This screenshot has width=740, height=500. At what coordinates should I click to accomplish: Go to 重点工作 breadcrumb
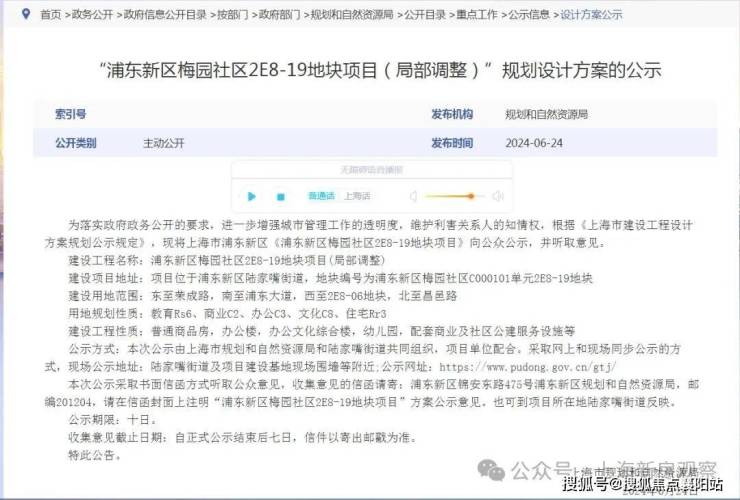477,15
